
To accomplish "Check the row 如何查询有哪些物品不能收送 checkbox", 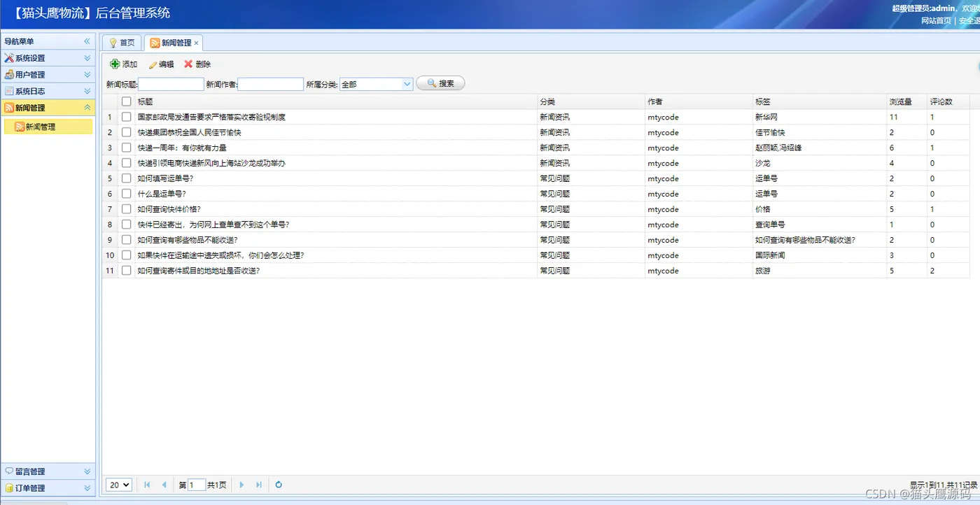I will pos(127,240).
